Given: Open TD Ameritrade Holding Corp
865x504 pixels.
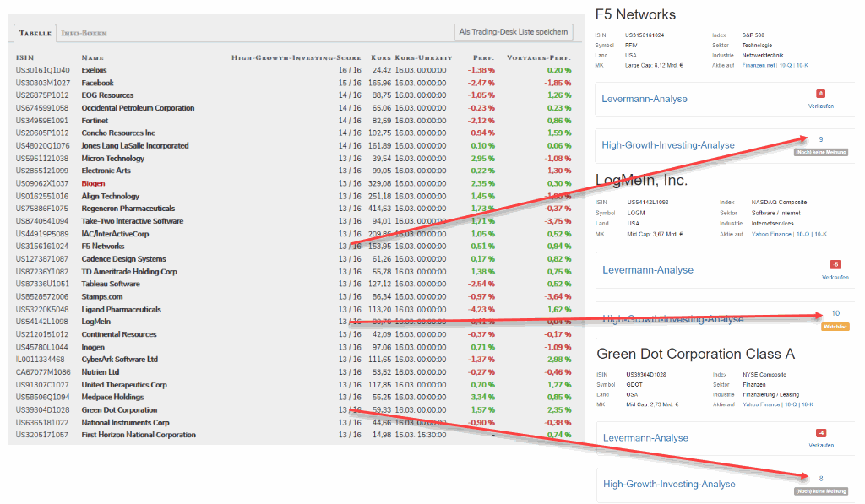Looking at the screenshot, I should coord(129,272).
